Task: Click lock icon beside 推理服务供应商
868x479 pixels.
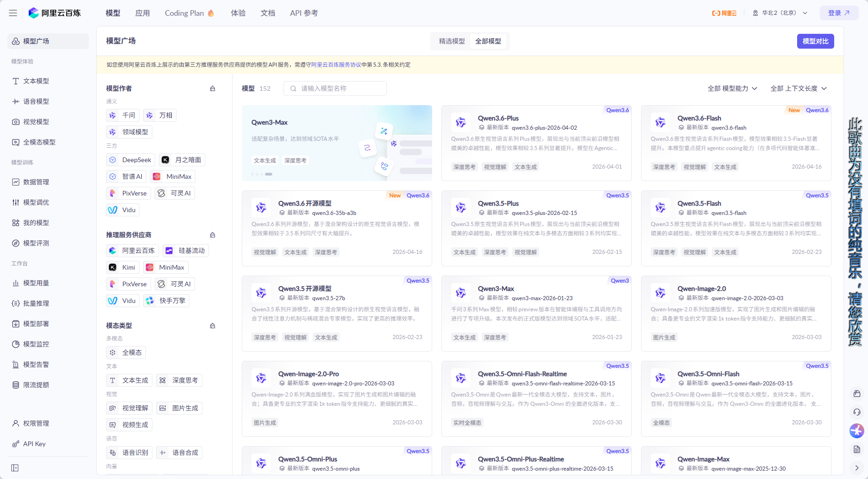Action: tap(213, 235)
